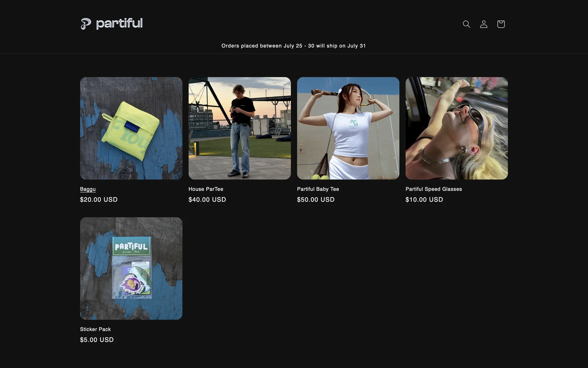This screenshot has height=368, width=588.
Task: Click the Partiful logo to go home
Action: pyautogui.click(x=111, y=24)
